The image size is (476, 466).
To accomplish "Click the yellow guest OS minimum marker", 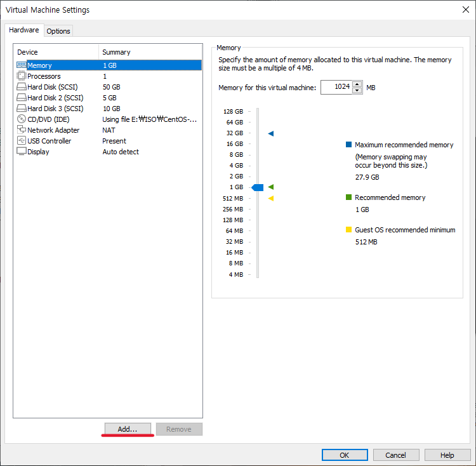I will tap(271, 198).
